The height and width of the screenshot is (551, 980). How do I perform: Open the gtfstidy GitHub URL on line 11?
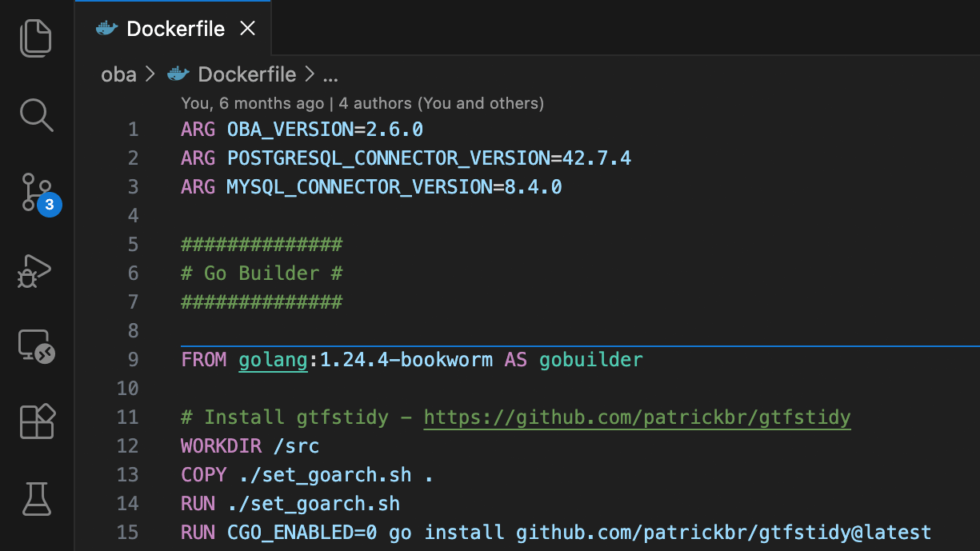[637, 417]
